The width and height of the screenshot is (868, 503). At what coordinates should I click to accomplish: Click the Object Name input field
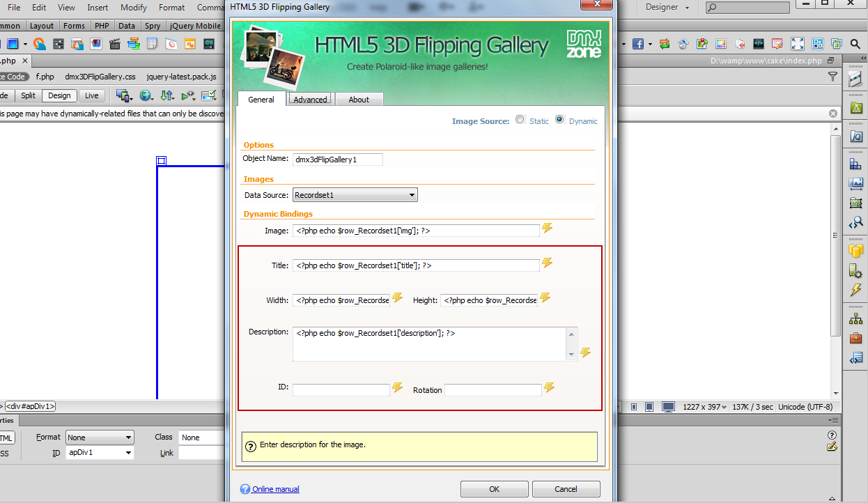338,160
